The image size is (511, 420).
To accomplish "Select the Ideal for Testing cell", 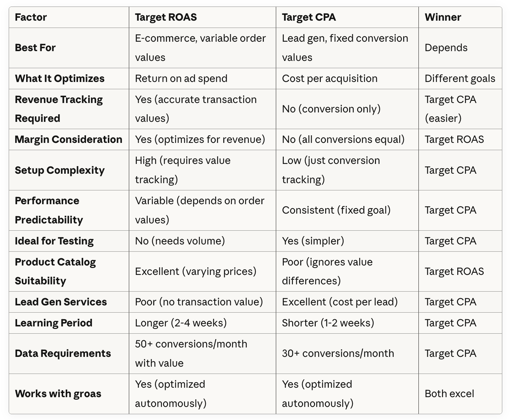I will click(x=54, y=241).
